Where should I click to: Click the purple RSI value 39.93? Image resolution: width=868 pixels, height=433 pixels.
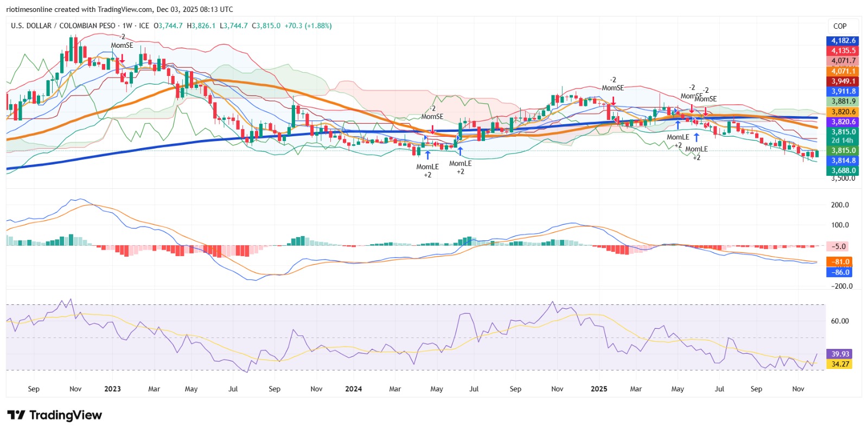tap(839, 354)
